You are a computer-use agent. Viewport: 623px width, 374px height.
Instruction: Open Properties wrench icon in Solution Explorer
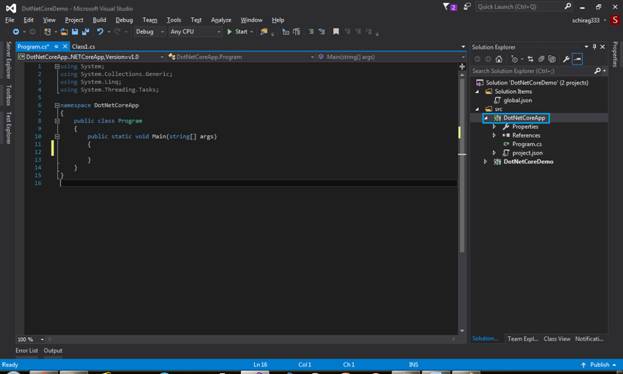566,59
